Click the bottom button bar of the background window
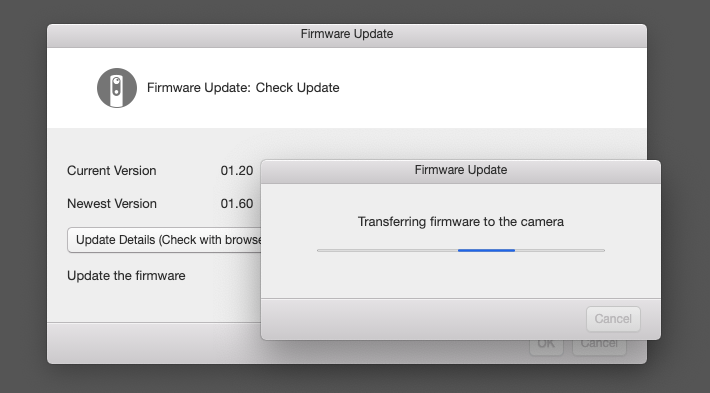Image resolution: width=710 pixels, height=393 pixels. [154, 343]
